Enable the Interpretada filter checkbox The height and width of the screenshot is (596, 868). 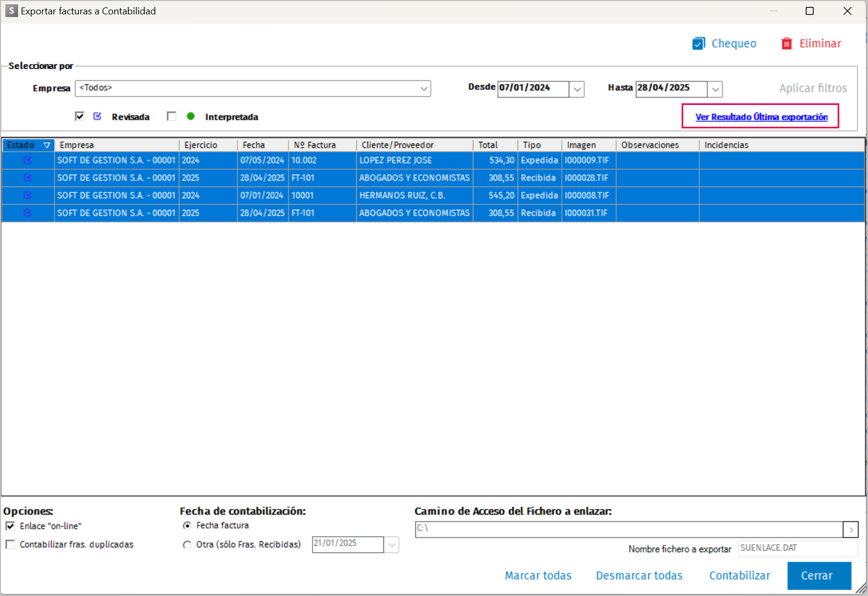pos(171,116)
